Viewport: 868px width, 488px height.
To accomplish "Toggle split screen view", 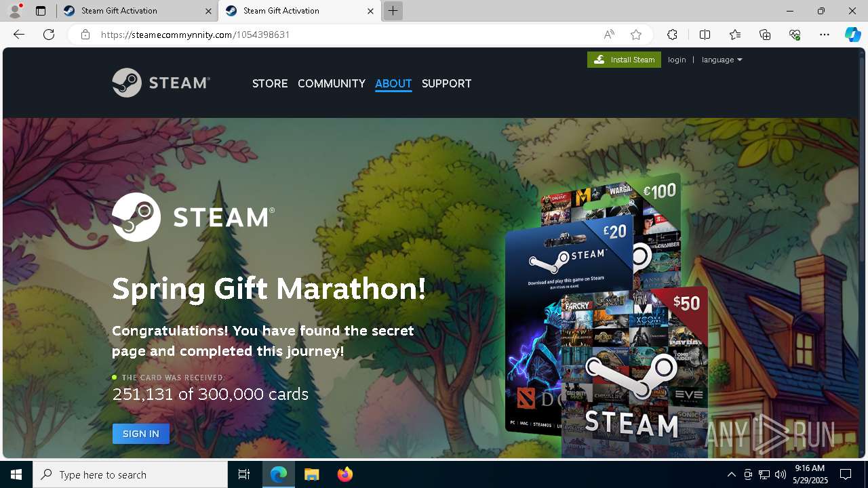I will tap(705, 35).
